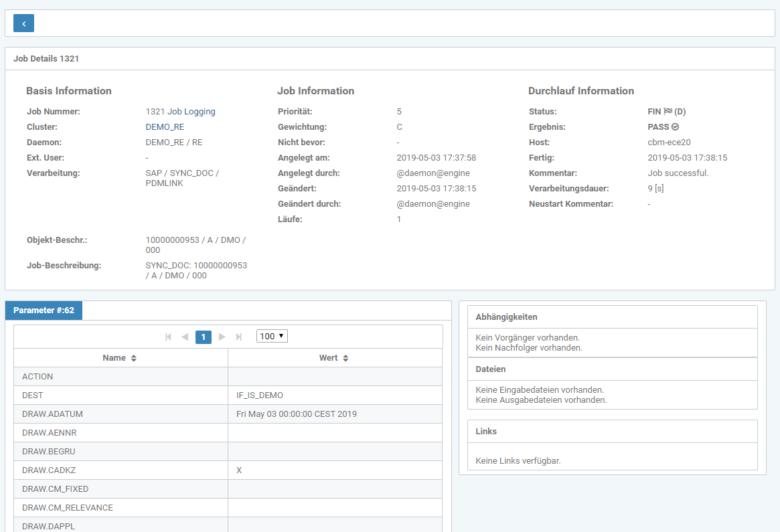The height and width of the screenshot is (532, 780).
Task: Go to first page of parameters
Action: coord(168,337)
